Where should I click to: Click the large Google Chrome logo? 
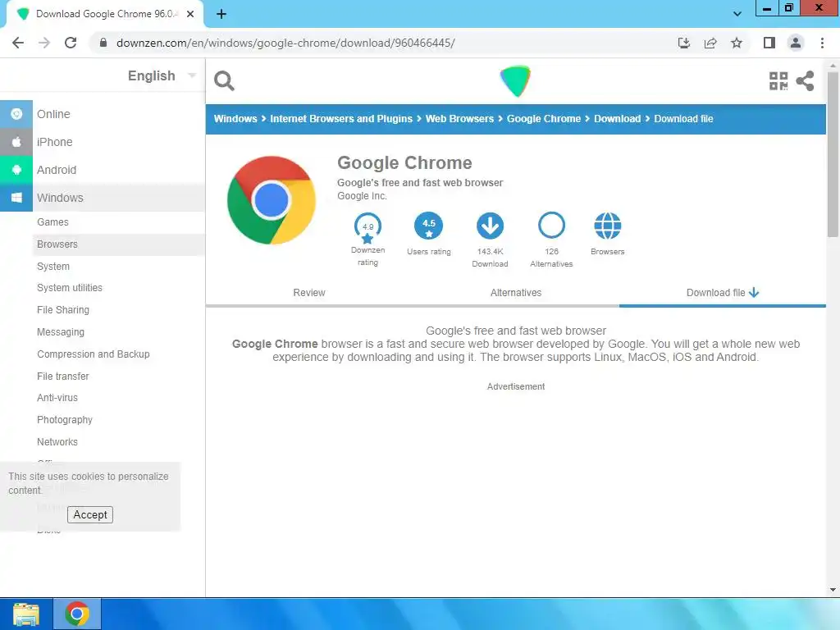[271, 200]
